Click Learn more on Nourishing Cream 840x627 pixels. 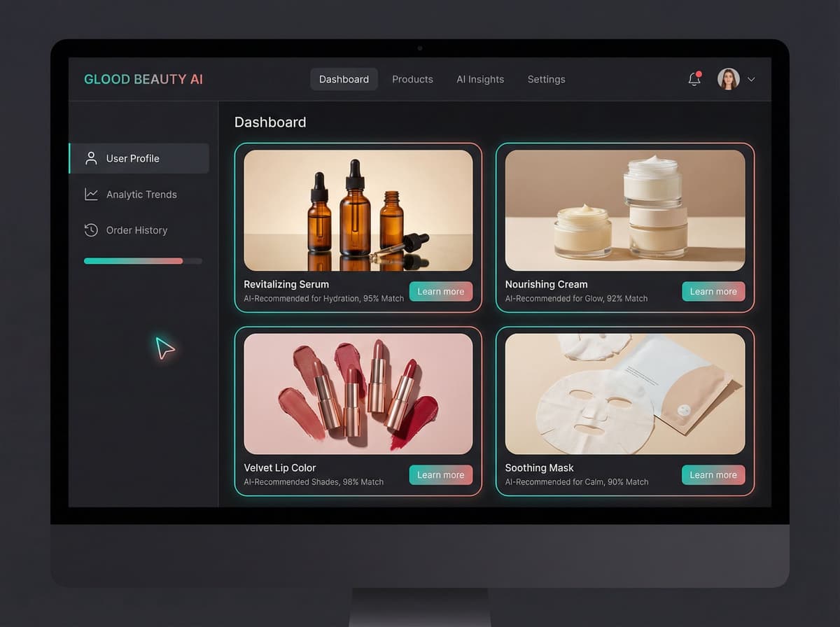click(x=713, y=292)
